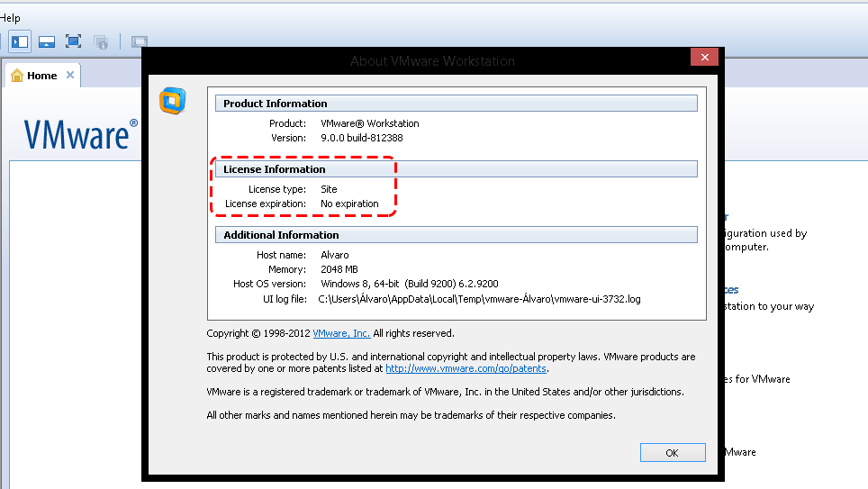868x489 pixels.
Task: Click the Additional Information section header
Action: click(457, 235)
